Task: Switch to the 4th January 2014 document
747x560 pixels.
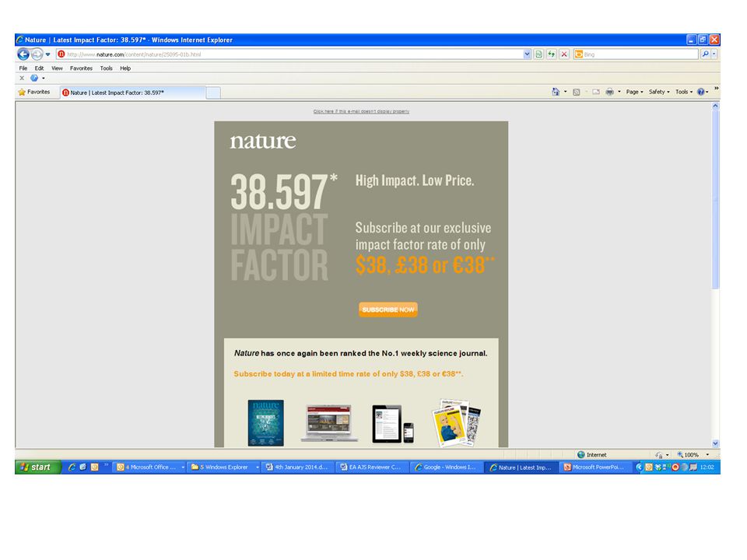Action: click(x=298, y=467)
